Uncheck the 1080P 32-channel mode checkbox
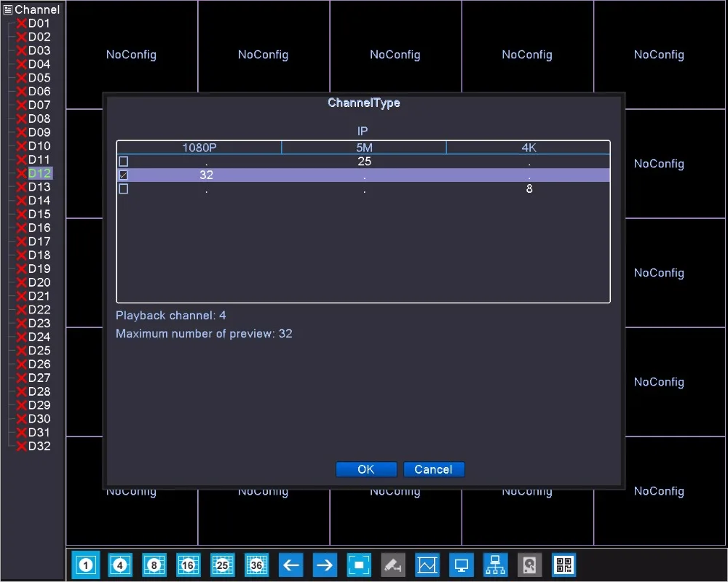This screenshot has height=582, width=728. click(x=124, y=175)
